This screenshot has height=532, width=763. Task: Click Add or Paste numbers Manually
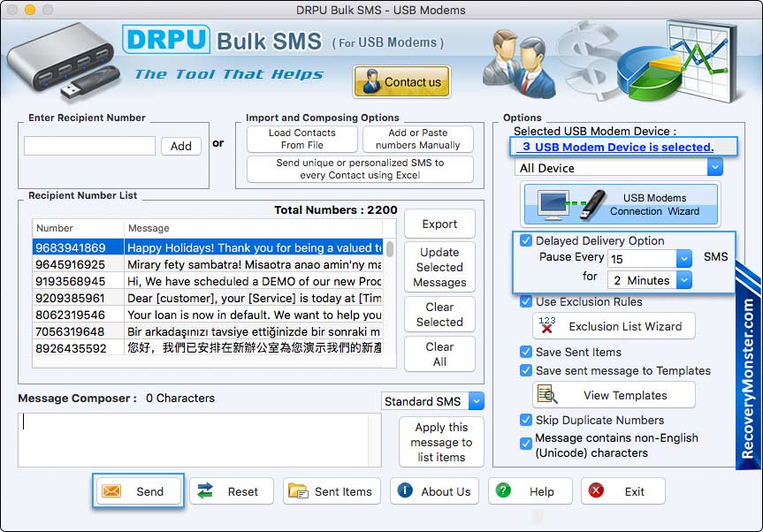click(417, 139)
